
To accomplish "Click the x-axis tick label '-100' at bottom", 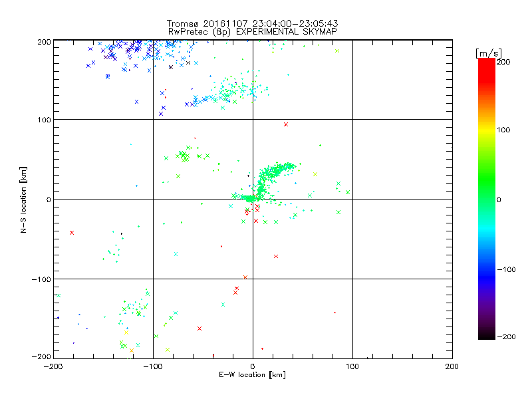I will tap(153, 366).
